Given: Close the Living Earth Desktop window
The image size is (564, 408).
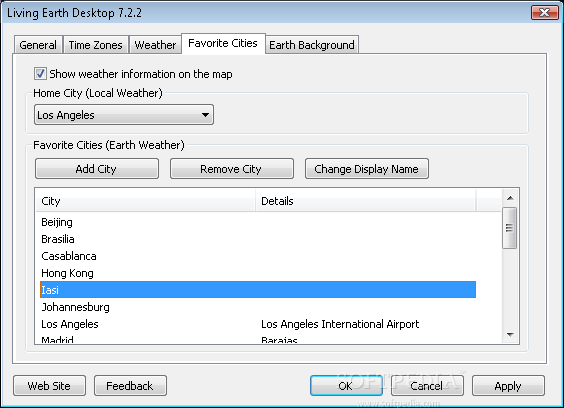Looking at the screenshot, I should [545, 13].
